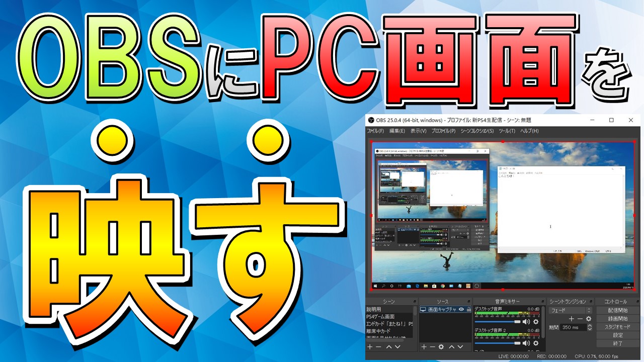Viewport: 644px width, 362px height.
Task: Click the OBS logo in the title bar
Action: (371, 120)
